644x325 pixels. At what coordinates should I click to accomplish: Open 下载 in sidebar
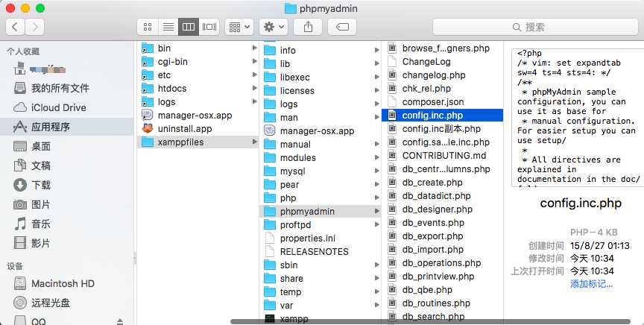66,185
